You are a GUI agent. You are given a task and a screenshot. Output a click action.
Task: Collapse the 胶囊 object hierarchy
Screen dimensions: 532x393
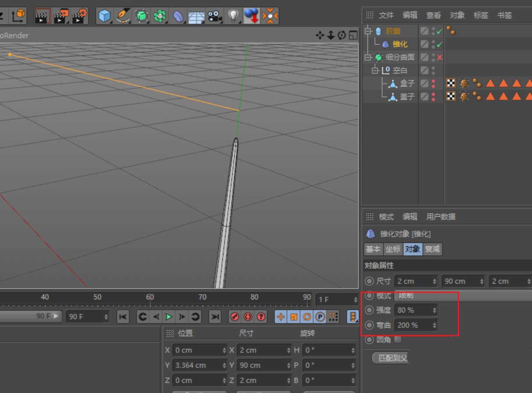coord(367,31)
